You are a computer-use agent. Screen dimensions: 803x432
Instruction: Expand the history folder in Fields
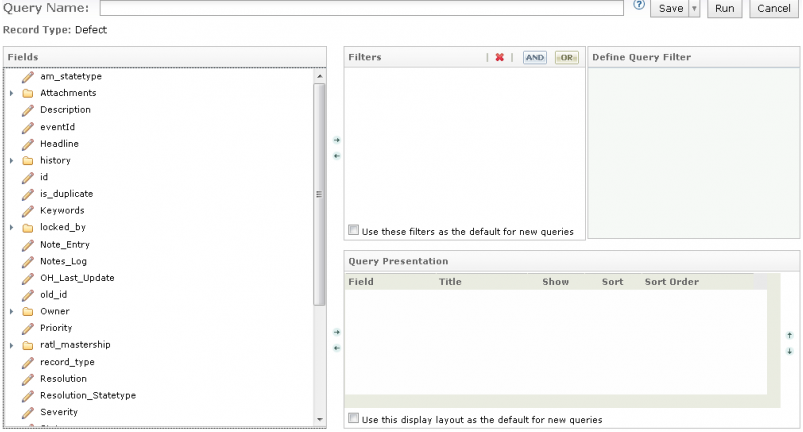pos(12,160)
